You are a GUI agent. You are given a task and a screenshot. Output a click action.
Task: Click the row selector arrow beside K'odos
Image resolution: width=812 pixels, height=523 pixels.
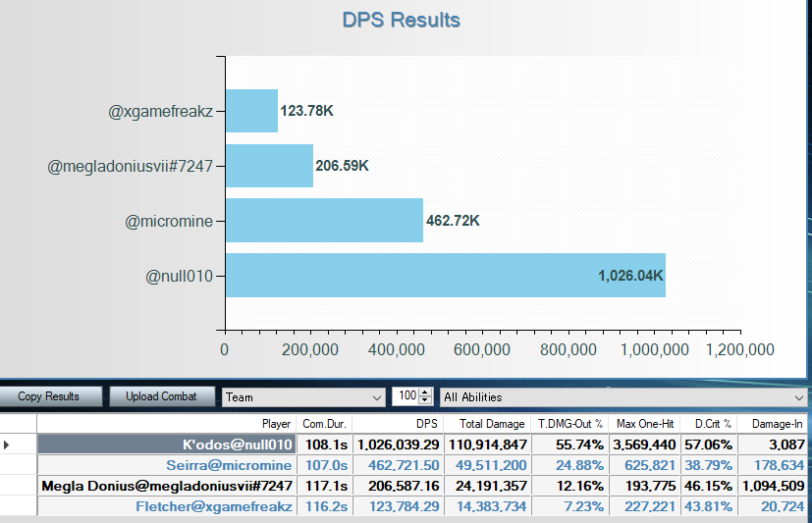[x=9, y=445]
